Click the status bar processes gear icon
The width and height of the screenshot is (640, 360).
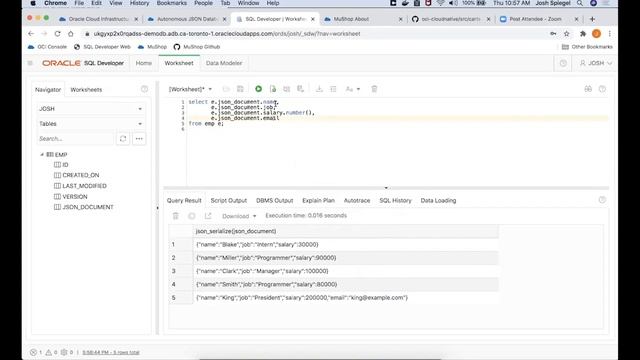(x=64, y=352)
